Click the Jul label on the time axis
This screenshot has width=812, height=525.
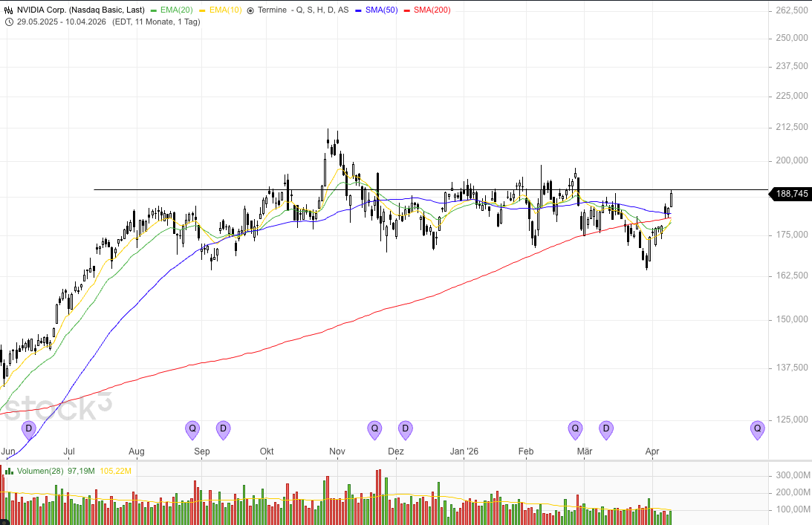tap(69, 451)
